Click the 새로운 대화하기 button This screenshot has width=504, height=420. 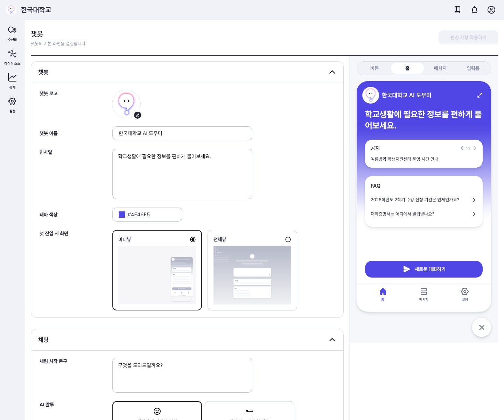coord(424,269)
